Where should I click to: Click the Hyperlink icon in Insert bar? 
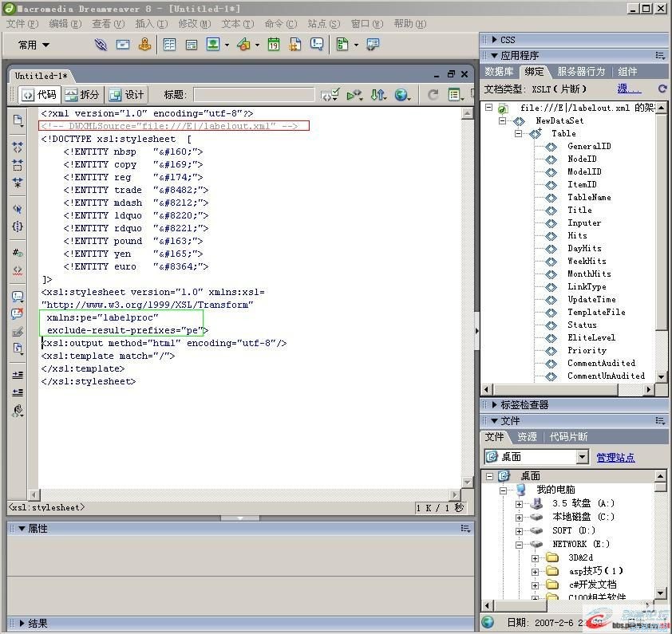click(101, 45)
